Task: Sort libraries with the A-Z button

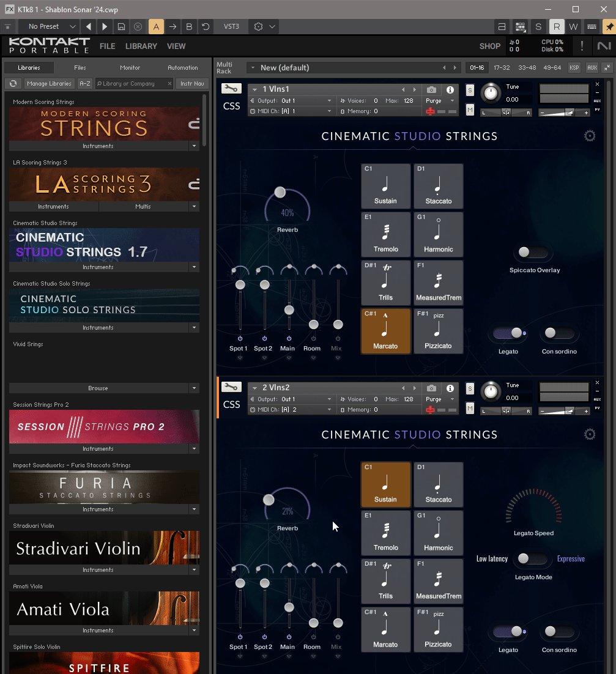Action: 84,83
